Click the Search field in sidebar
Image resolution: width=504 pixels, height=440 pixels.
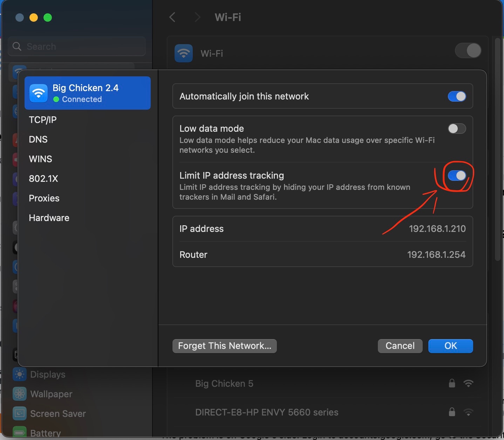point(77,46)
